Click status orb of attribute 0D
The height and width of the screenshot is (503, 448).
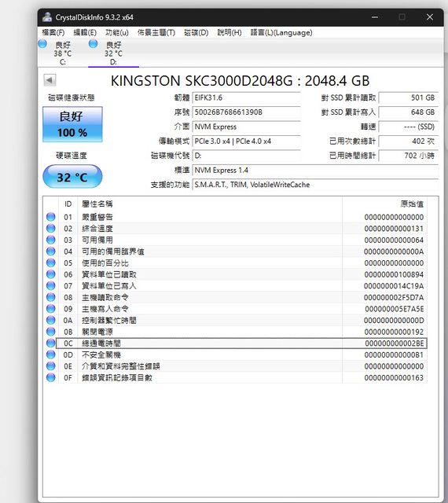(x=51, y=354)
